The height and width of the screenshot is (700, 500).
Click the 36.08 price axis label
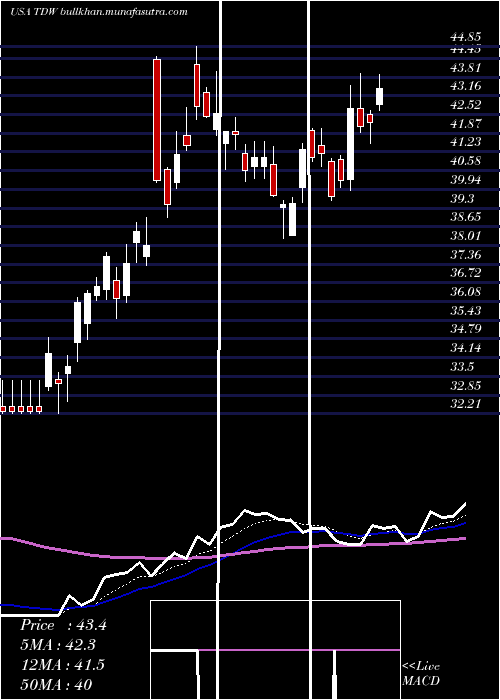pos(466,292)
